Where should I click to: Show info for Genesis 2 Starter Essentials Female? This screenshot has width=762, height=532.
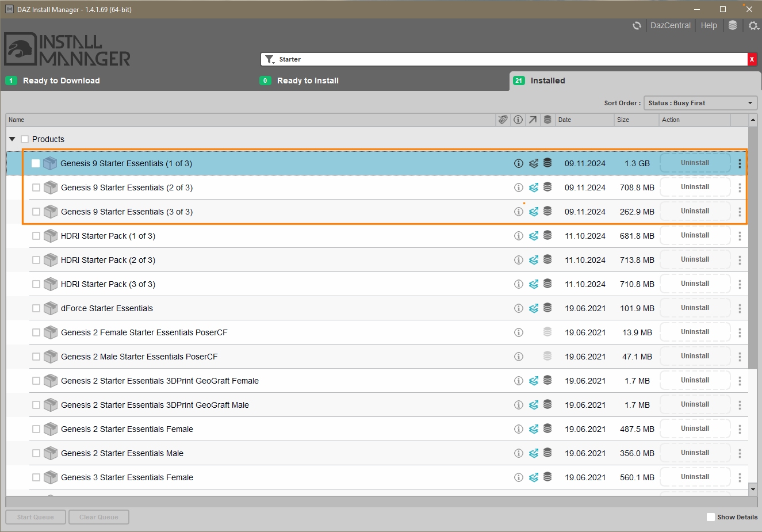click(x=519, y=429)
